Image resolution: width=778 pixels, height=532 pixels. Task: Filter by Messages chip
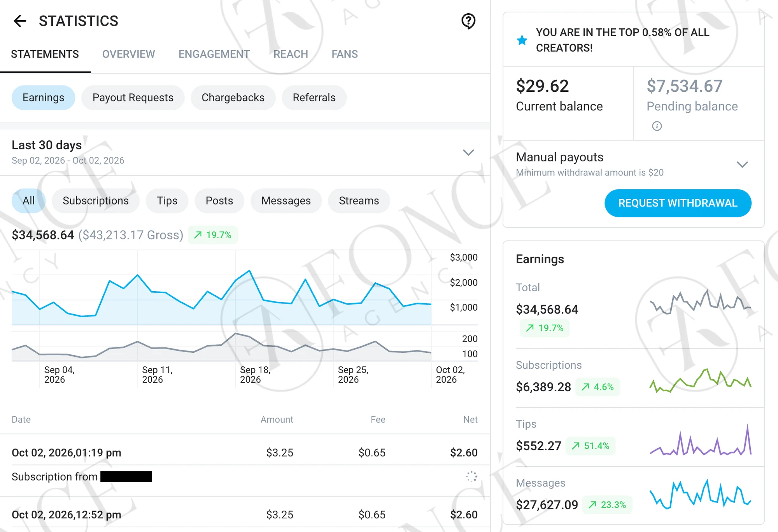[286, 201]
